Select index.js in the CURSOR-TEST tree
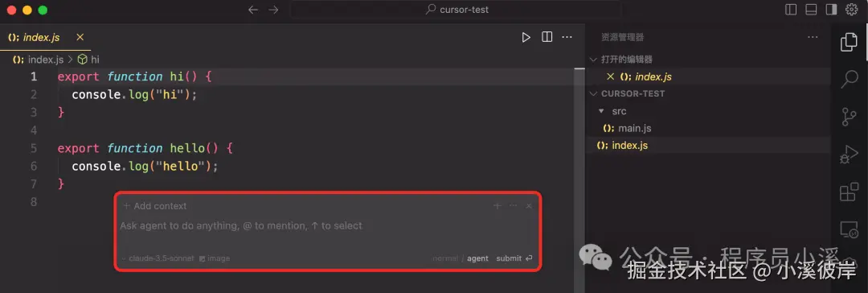This screenshot has width=868, height=293. (x=629, y=146)
